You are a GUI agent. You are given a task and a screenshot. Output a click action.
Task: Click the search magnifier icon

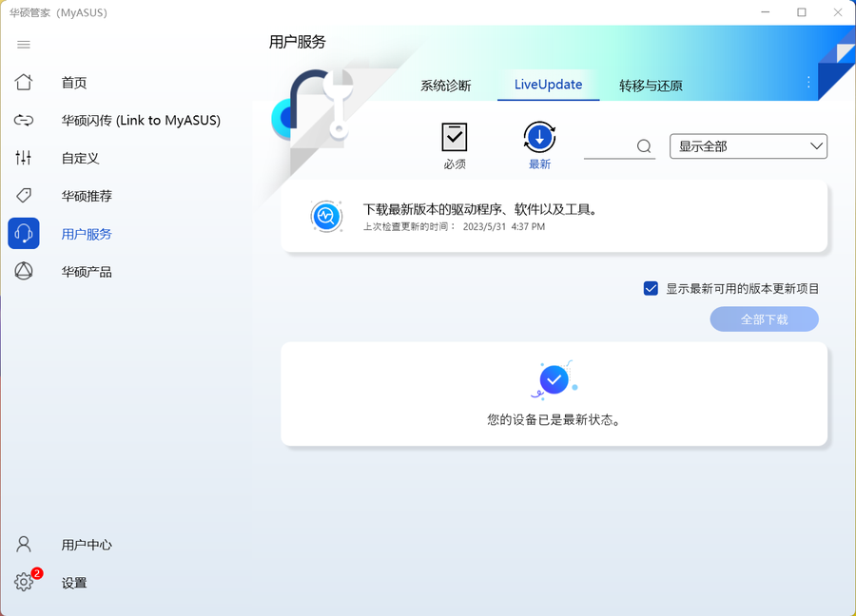click(x=644, y=146)
